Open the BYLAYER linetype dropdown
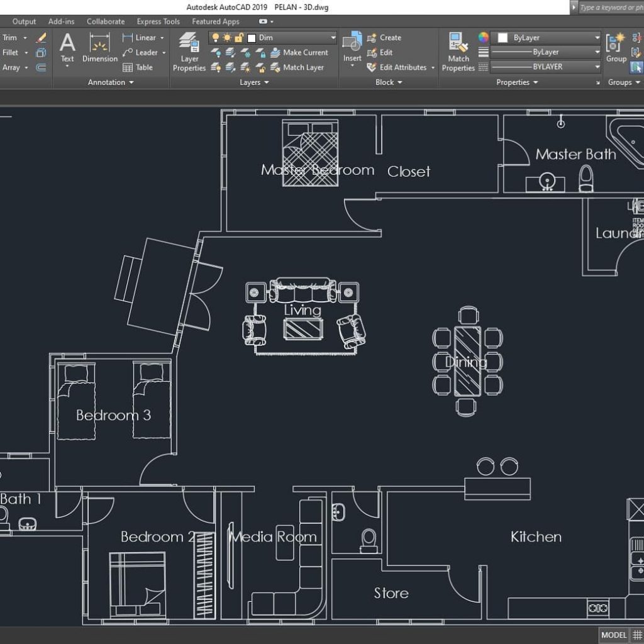Screen dimensions: 644x644 coord(597,67)
